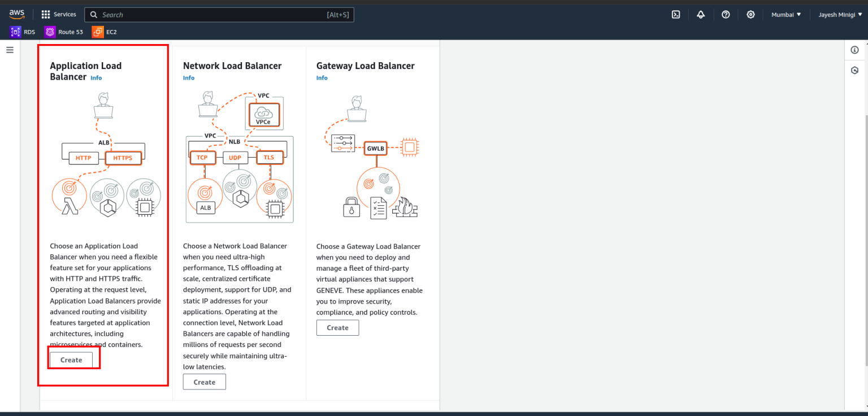868x416 pixels.
Task: Open the Info panel icon on the right edge
Action: click(x=854, y=50)
